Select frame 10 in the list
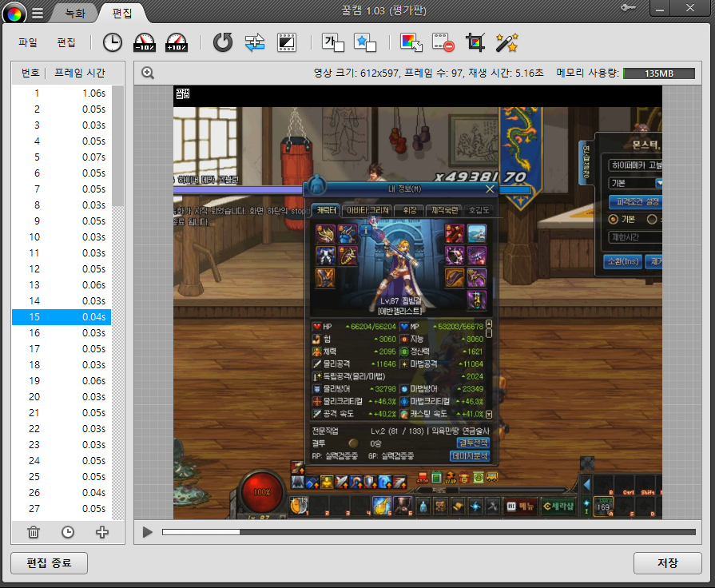 point(62,236)
